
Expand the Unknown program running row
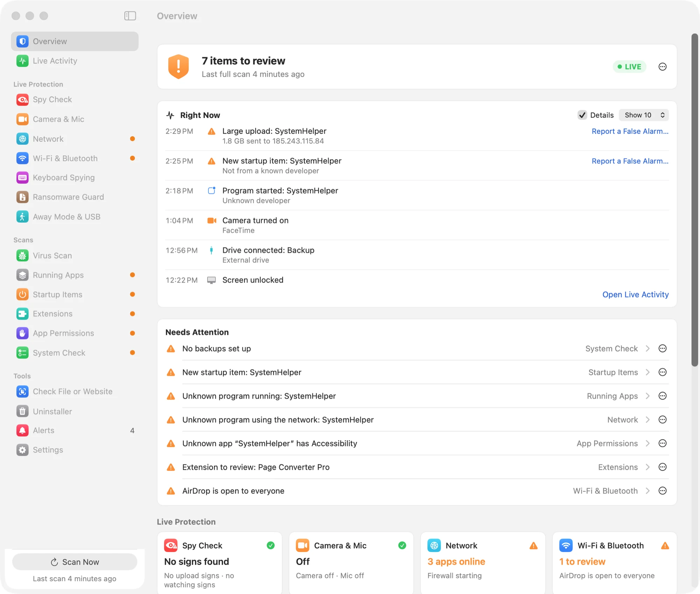[416, 396]
